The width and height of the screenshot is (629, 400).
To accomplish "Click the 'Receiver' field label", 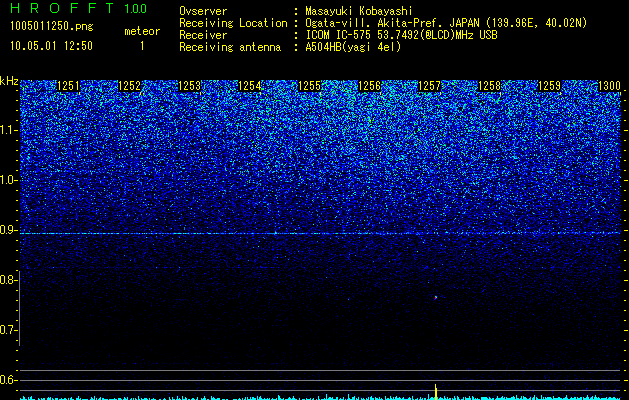I will (203, 35).
